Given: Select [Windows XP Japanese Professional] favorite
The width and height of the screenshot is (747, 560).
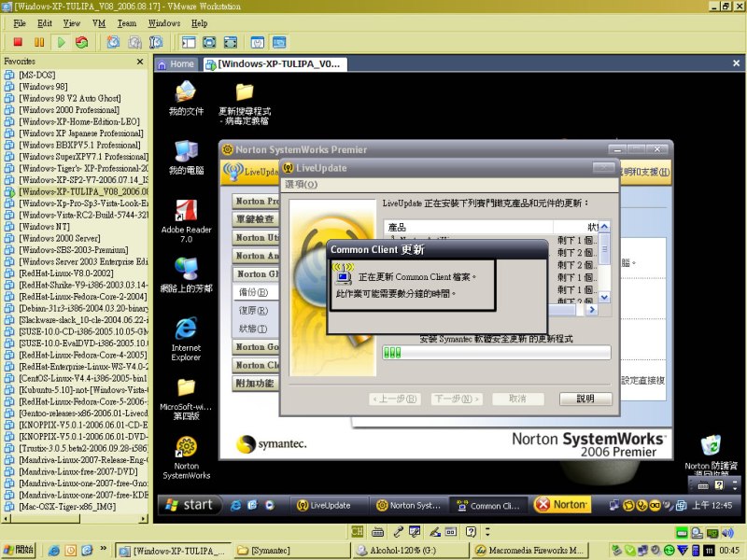Looking at the screenshot, I should pos(81,133).
